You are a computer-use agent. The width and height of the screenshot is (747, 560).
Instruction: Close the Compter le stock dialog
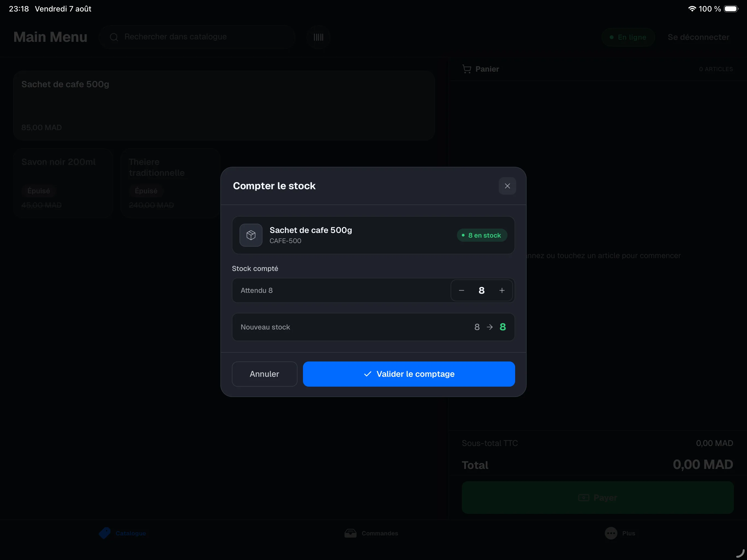(x=507, y=186)
